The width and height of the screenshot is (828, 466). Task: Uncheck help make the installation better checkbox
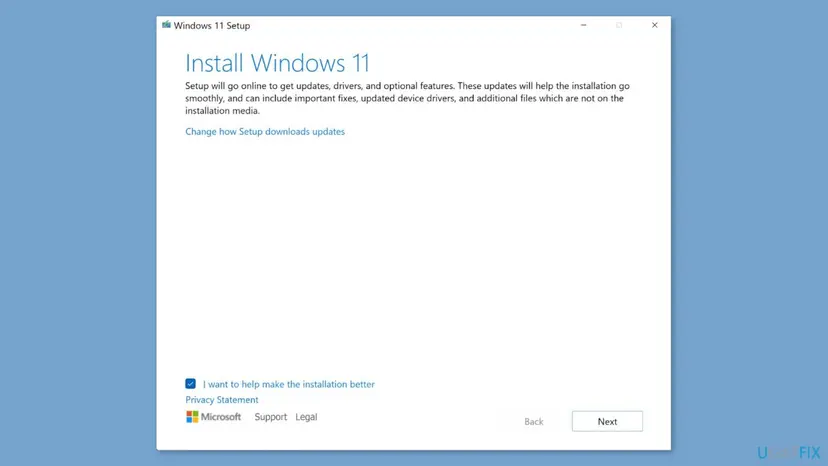(x=191, y=384)
